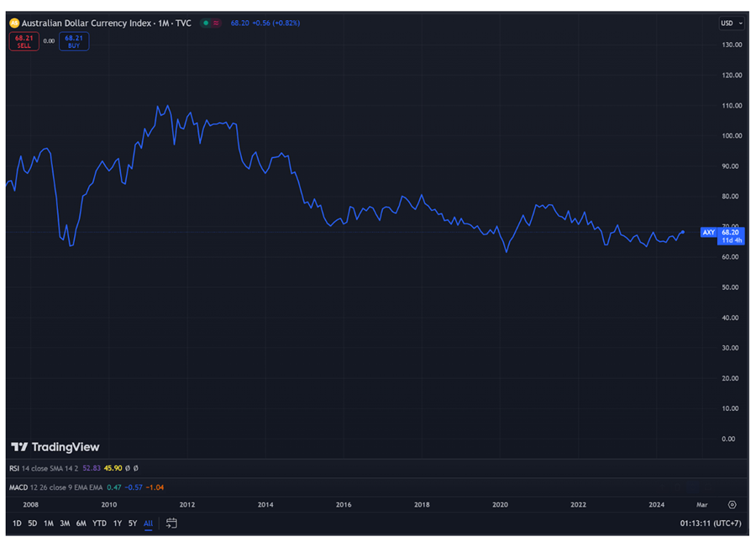The image size is (756, 542).
Task: Select the YTD time range
Action: tap(99, 524)
